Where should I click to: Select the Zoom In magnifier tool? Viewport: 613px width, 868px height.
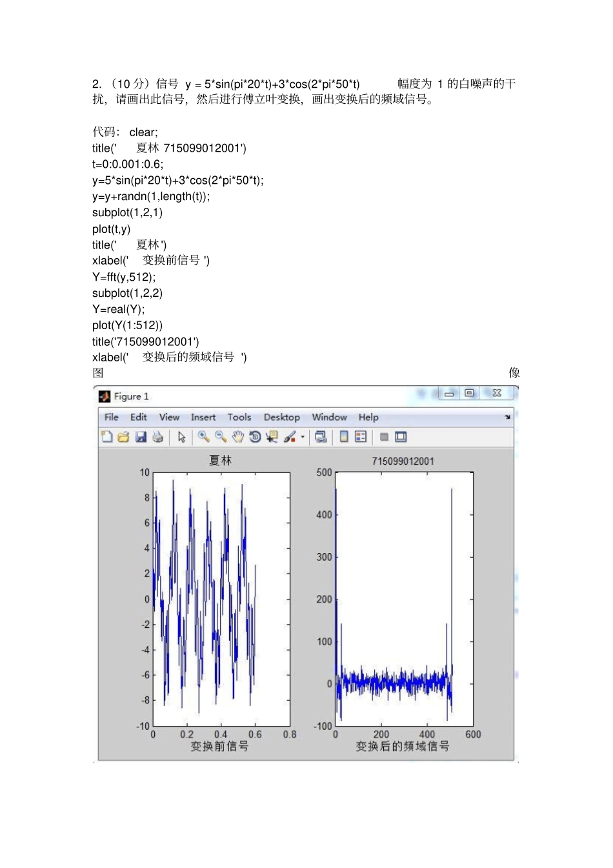pos(203,437)
